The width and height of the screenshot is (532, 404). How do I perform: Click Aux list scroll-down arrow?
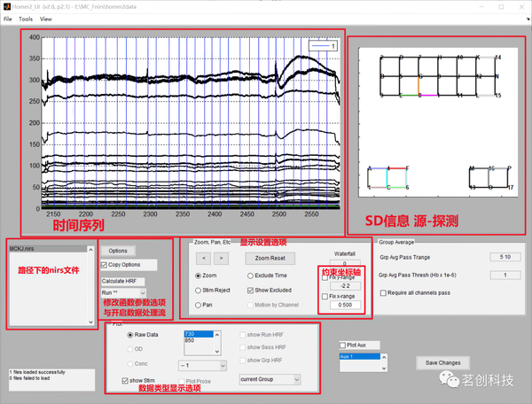[x=384, y=368]
